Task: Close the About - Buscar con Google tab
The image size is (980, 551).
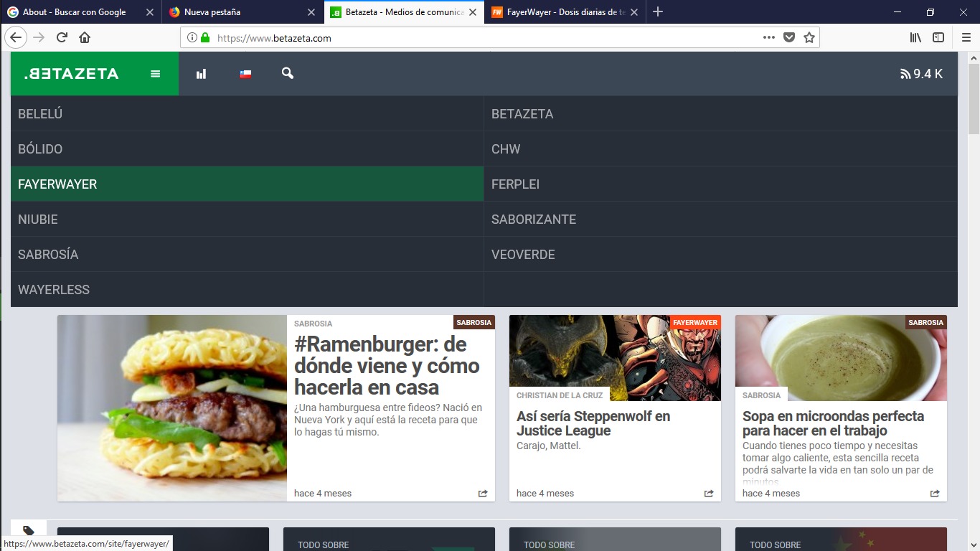Action: (x=149, y=12)
